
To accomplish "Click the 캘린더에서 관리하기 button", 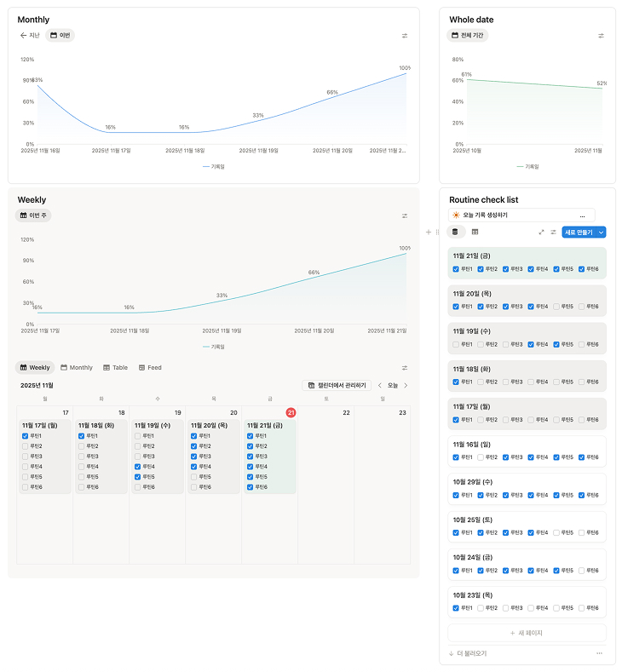I will (337, 386).
